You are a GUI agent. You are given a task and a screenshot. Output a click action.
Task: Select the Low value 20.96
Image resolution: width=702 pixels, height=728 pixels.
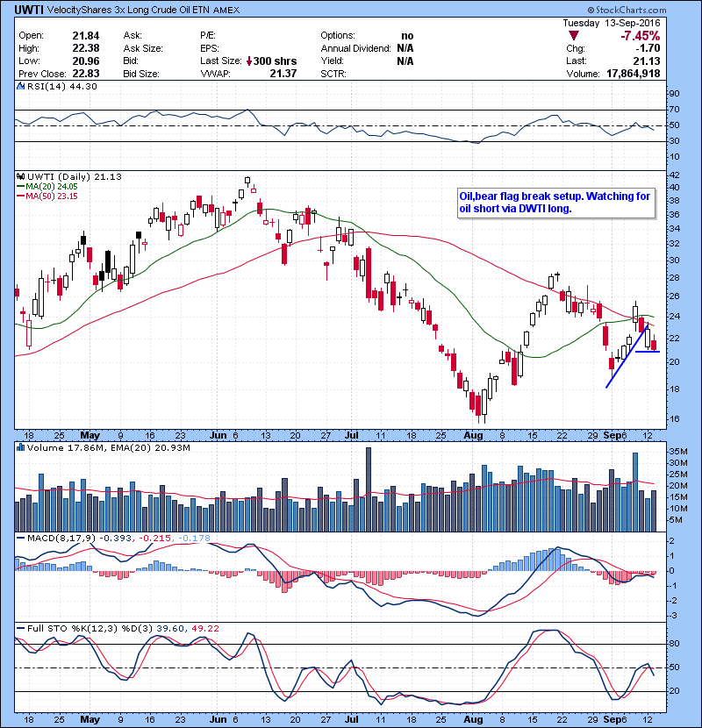tap(85, 61)
